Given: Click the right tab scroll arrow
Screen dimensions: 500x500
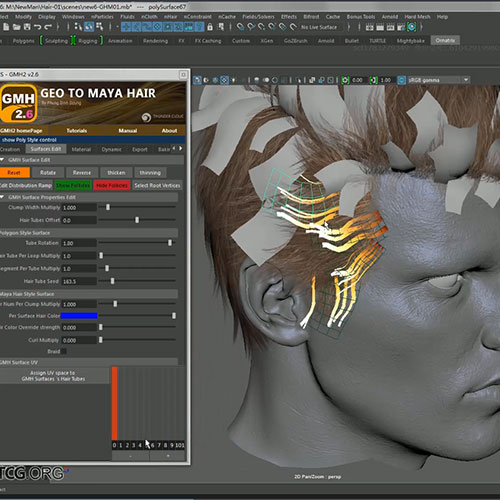Looking at the screenshot, I should [x=181, y=148].
